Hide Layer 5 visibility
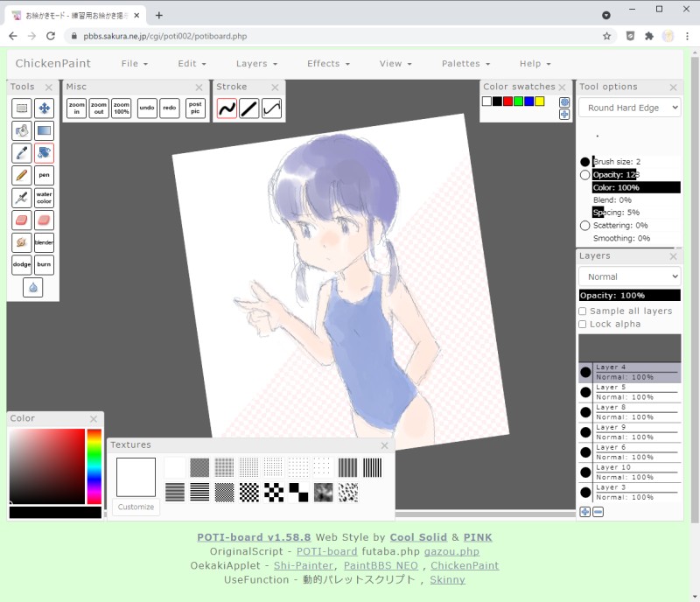Screen dimensions: 700x602 (x=585, y=392)
